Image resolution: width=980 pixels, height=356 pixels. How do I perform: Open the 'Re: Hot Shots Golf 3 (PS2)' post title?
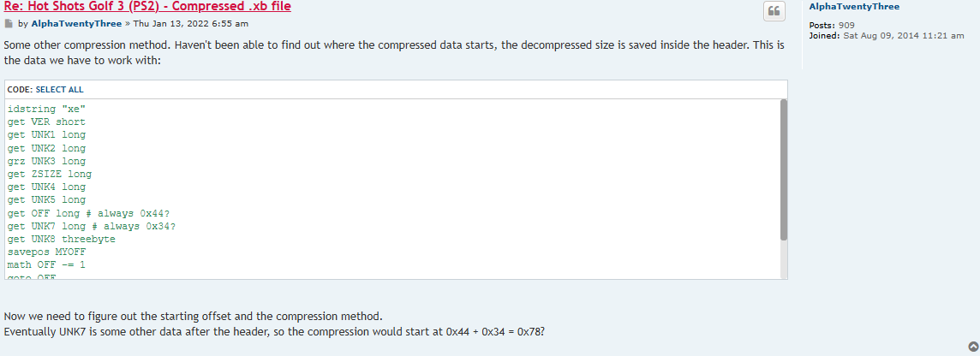147,7
